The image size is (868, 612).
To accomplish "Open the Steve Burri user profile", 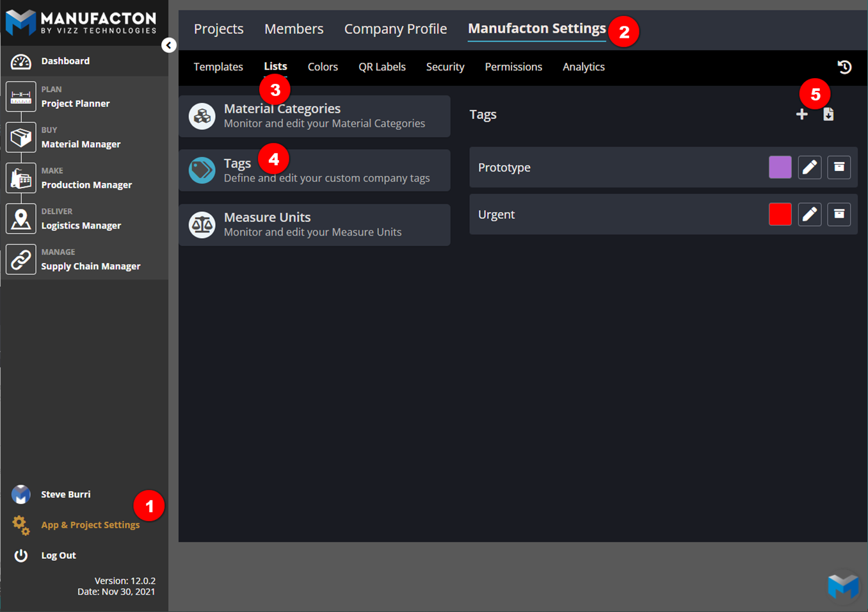I will tap(65, 494).
